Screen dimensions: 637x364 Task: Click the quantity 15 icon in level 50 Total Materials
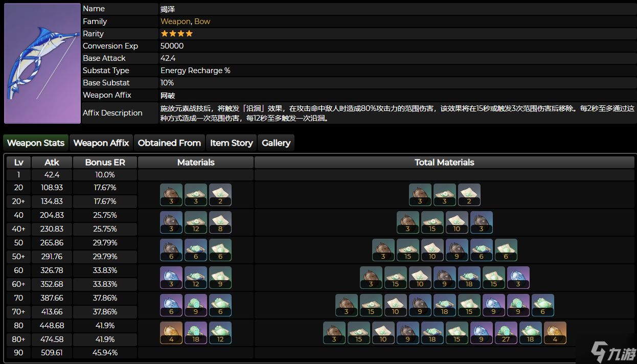pos(408,250)
